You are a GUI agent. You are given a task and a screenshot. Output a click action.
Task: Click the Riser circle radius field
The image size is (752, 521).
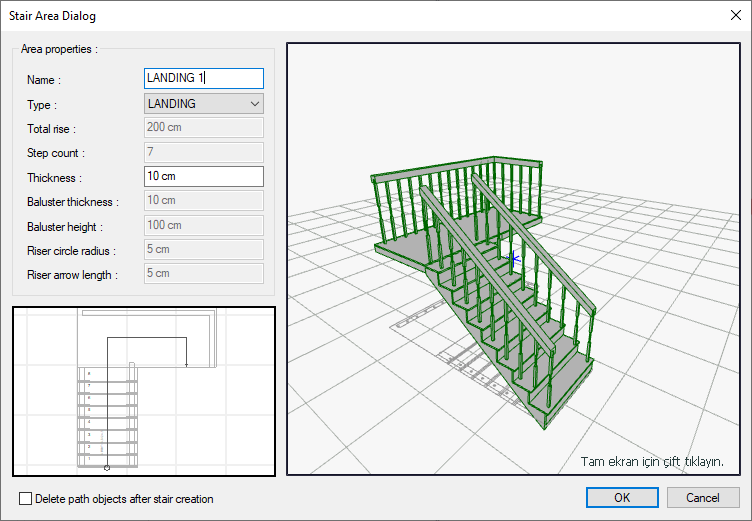tap(203, 249)
